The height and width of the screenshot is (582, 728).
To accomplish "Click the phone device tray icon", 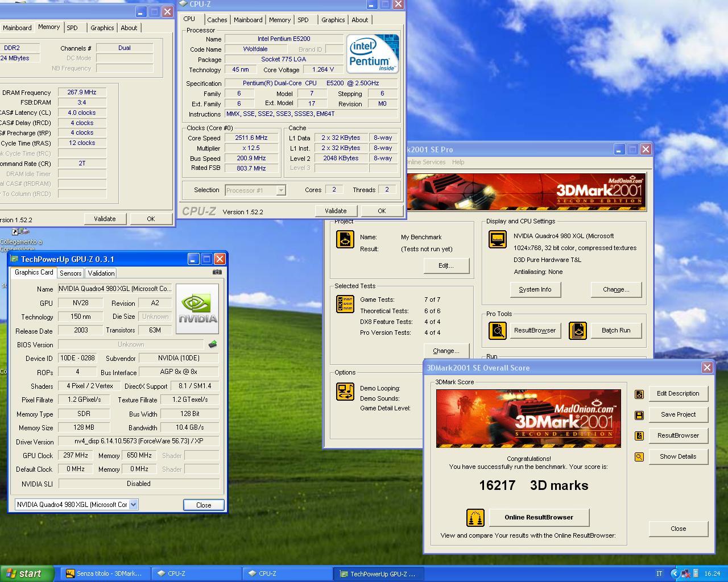I will tap(696, 573).
